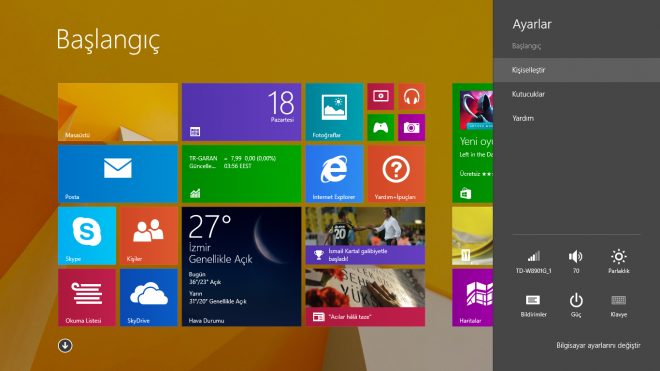Open the camera tile
This screenshot has width=660, height=371.
(x=412, y=128)
